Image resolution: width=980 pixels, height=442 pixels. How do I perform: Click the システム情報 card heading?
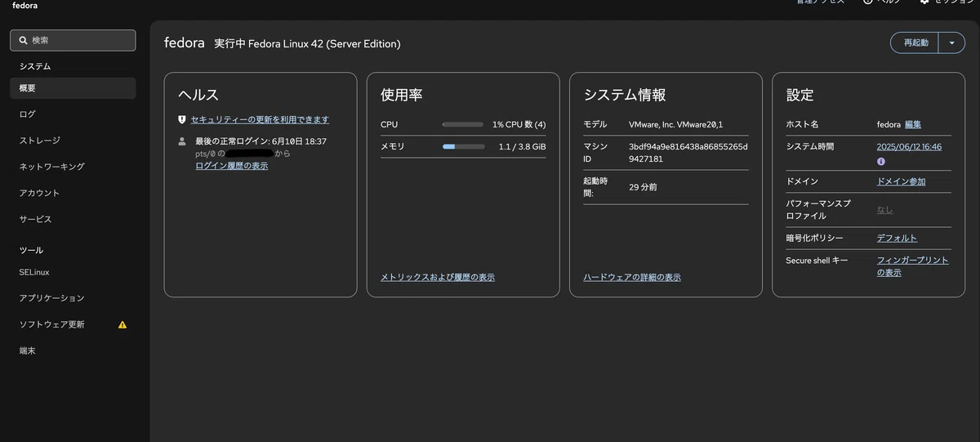click(x=625, y=95)
